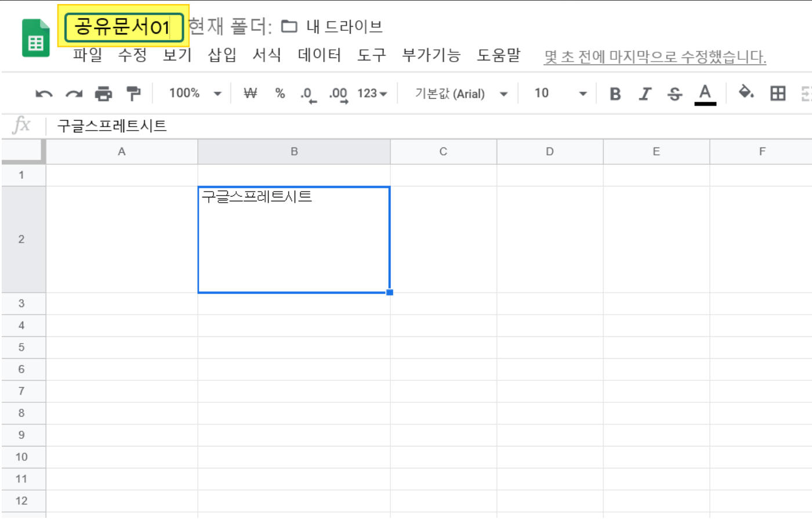Open the 수정 menu
The width and height of the screenshot is (812, 519).
tap(132, 55)
